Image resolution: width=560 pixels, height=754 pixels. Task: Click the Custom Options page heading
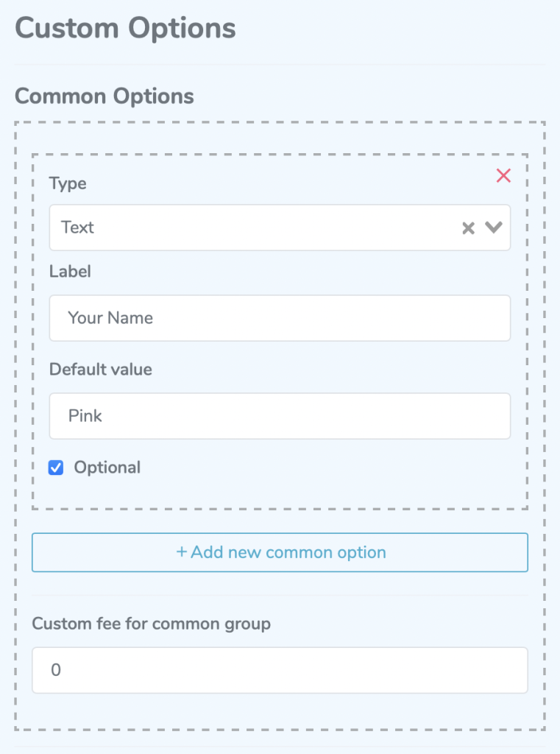click(x=125, y=28)
